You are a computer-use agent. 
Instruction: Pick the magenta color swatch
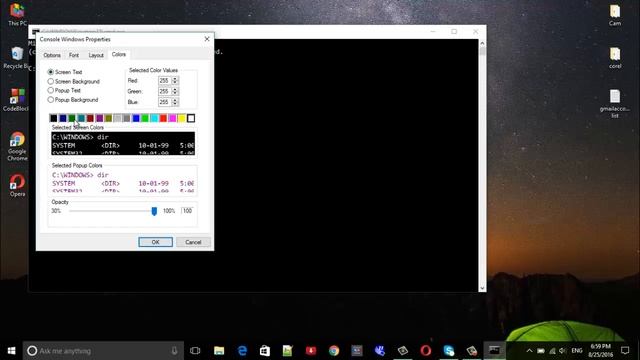[173, 118]
